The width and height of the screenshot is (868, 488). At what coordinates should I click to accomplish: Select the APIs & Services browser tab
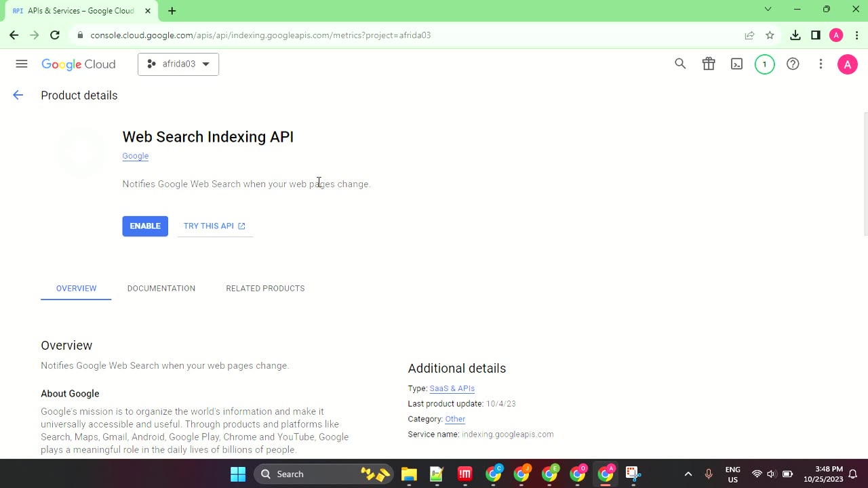81,11
